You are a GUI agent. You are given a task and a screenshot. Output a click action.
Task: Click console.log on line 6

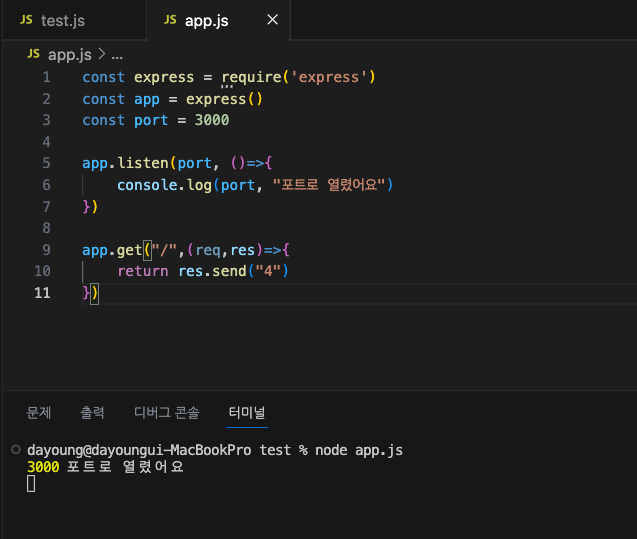(165, 185)
